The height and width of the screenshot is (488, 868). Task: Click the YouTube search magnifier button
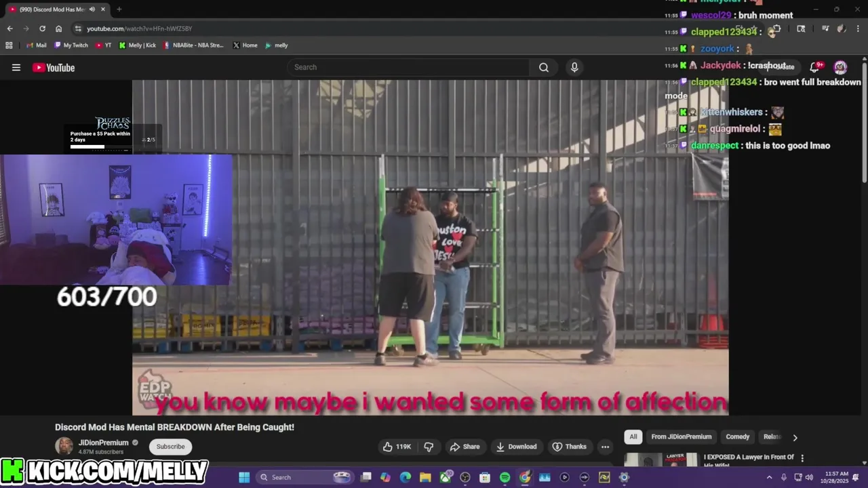(544, 67)
